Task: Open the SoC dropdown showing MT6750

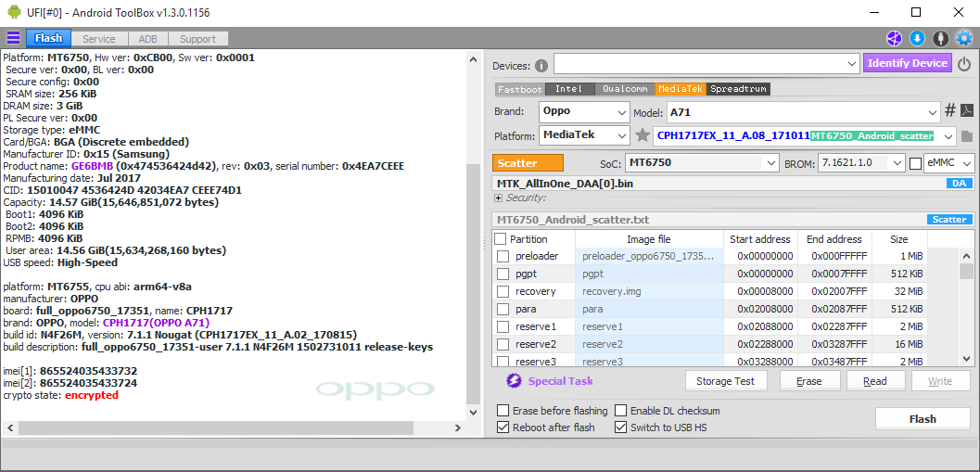Action: click(x=701, y=162)
